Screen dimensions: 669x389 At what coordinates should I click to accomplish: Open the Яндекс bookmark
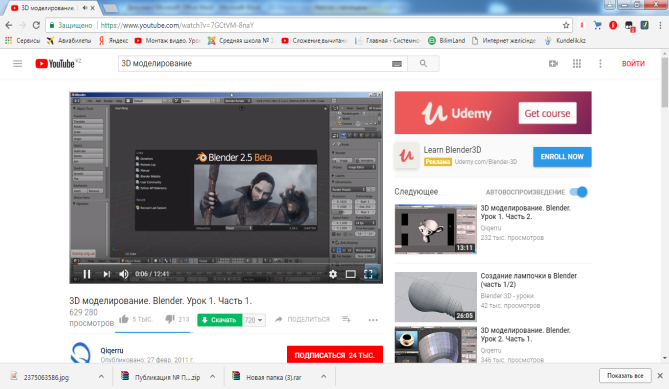click(x=113, y=41)
